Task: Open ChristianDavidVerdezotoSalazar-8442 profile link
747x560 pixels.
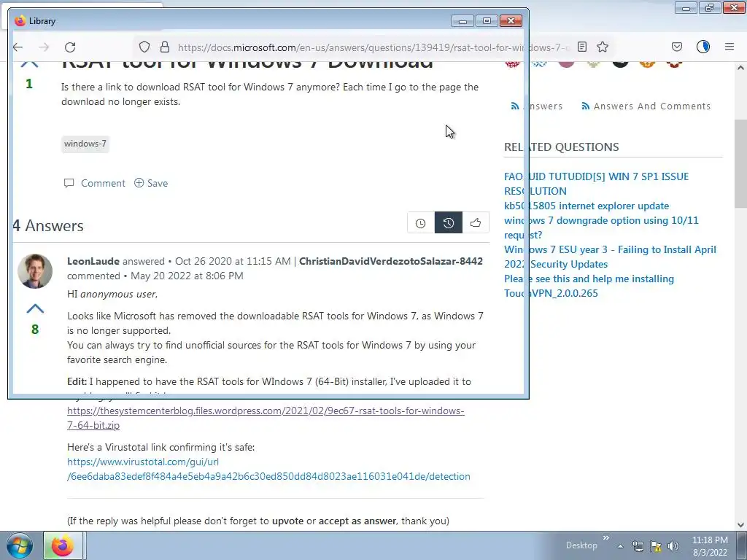Action: click(391, 262)
